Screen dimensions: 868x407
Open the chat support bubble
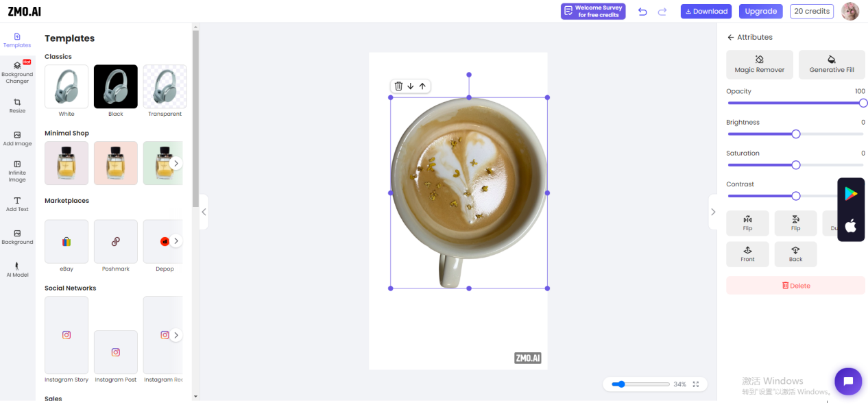847,382
